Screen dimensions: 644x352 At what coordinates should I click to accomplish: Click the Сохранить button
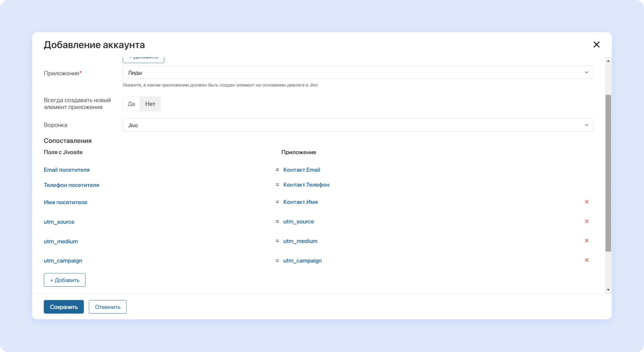pyautogui.click(x=64, y=307)
